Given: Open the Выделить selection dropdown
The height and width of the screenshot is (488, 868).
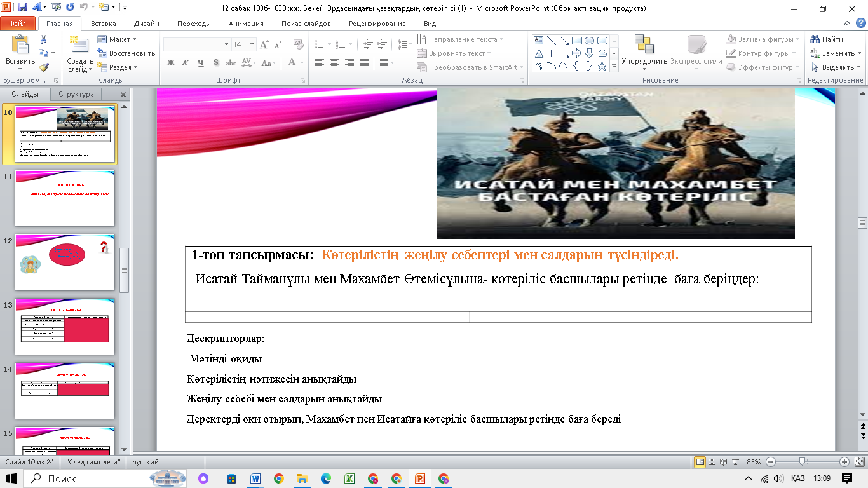Looking at the screenshot, I should coord(836,67).
